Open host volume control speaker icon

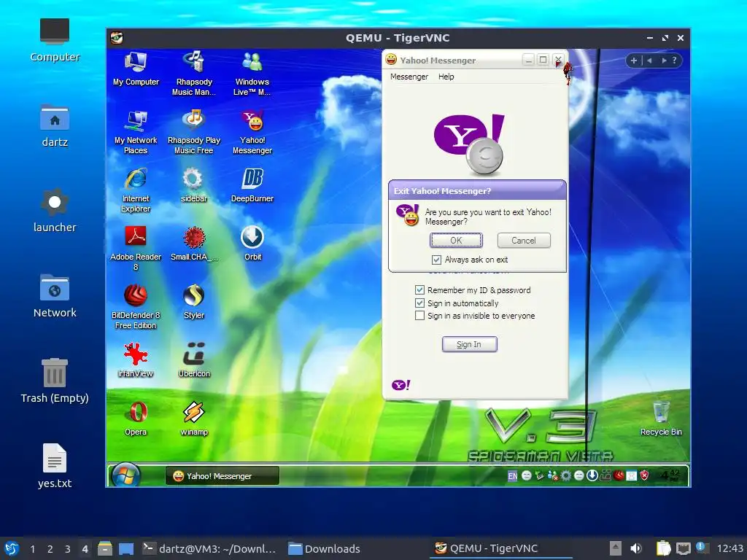(x=635, y=548)
